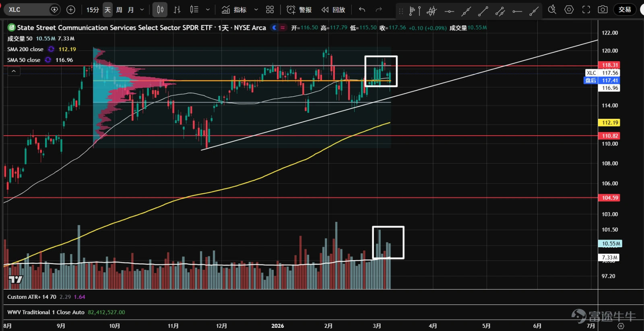
Task: Click the red 118.31 price level label
Action: coord(610,65)
